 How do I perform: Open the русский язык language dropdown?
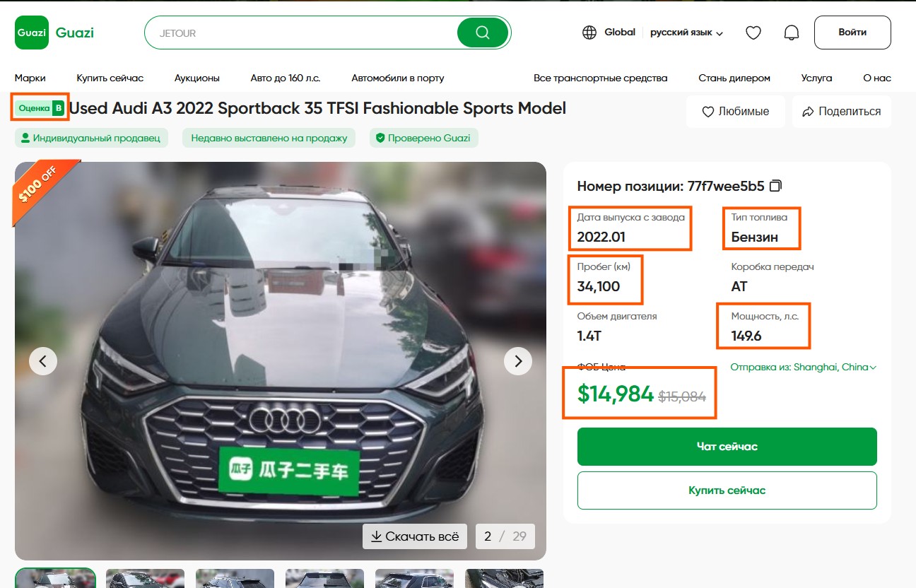pos(686,33)
